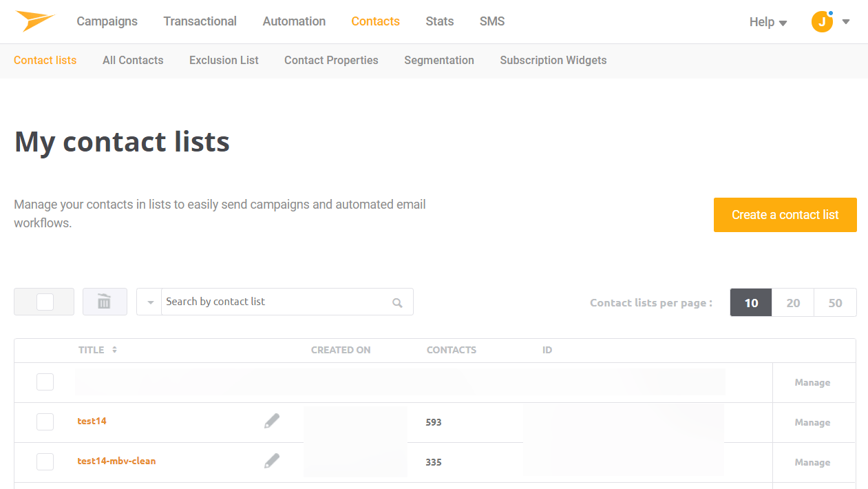The height and width of the screenshot is (489, 868).
Task: Click the 593 contacts count
Action: (x=434, y=422)
